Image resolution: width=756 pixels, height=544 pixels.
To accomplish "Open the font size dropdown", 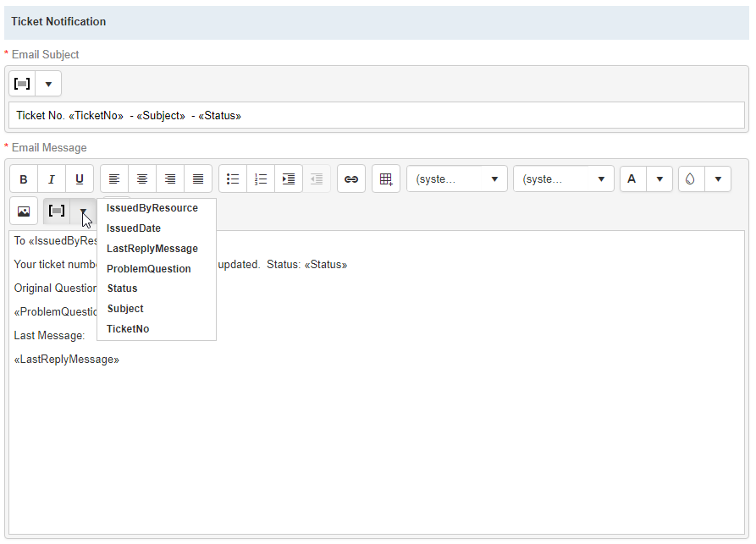I will [x=564, y=179].
